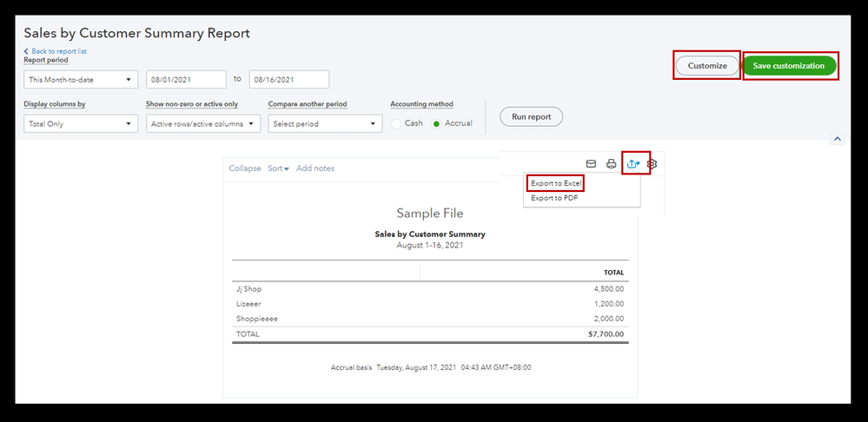
Task: Choose Export to PDF
Action: 554,198
